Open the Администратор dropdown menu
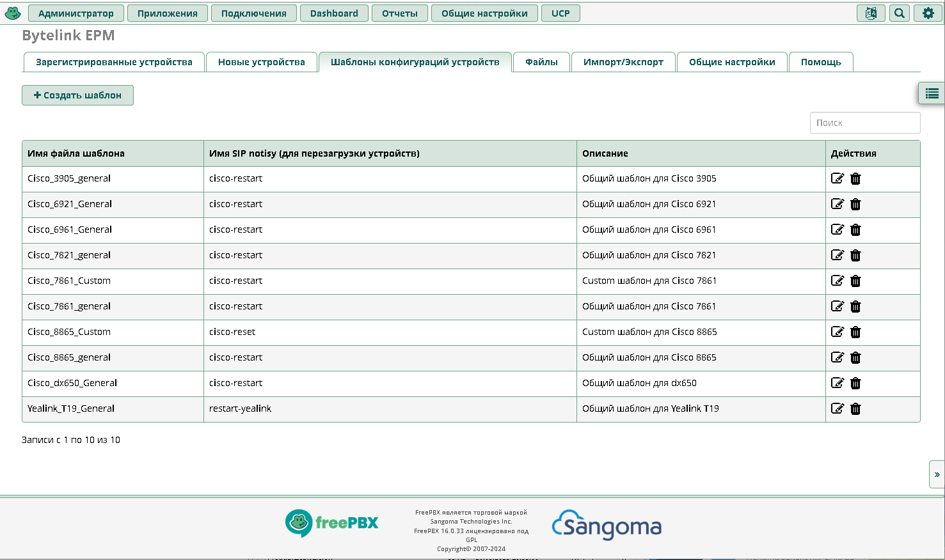Viewport: 945px width, 560px height. point(75,13)
